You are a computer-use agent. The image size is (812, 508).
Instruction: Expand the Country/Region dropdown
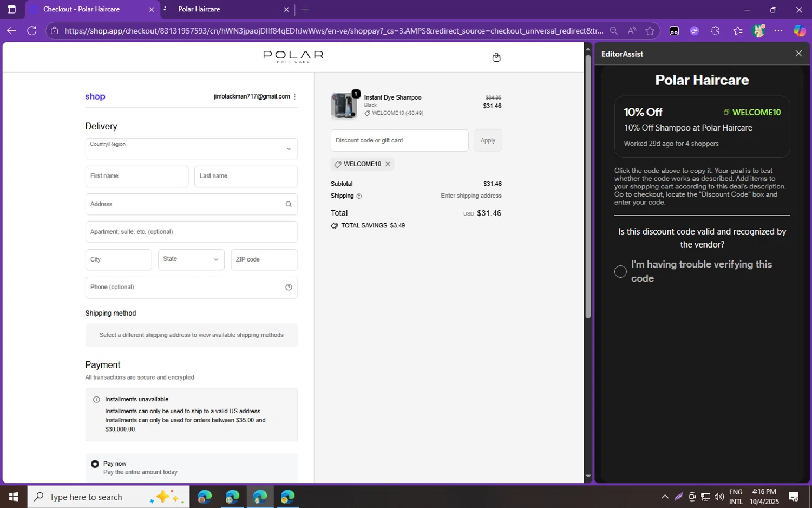point(192,149)
